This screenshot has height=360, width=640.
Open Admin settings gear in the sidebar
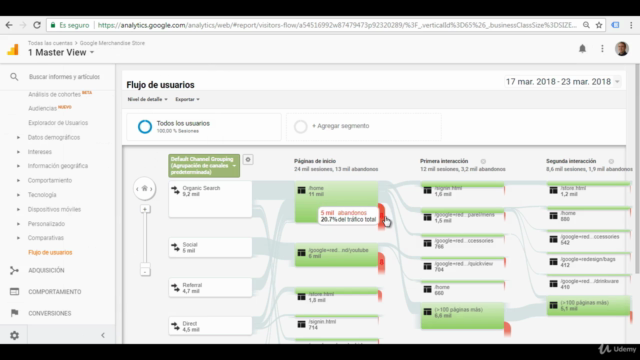14,336
